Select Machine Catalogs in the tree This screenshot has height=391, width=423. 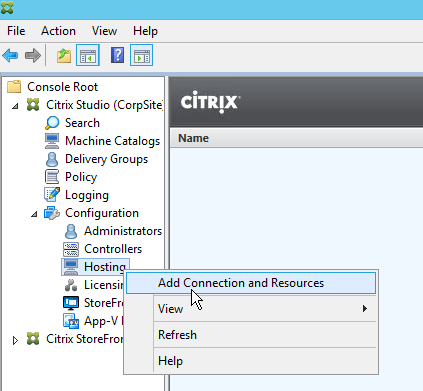coord(113,141)
